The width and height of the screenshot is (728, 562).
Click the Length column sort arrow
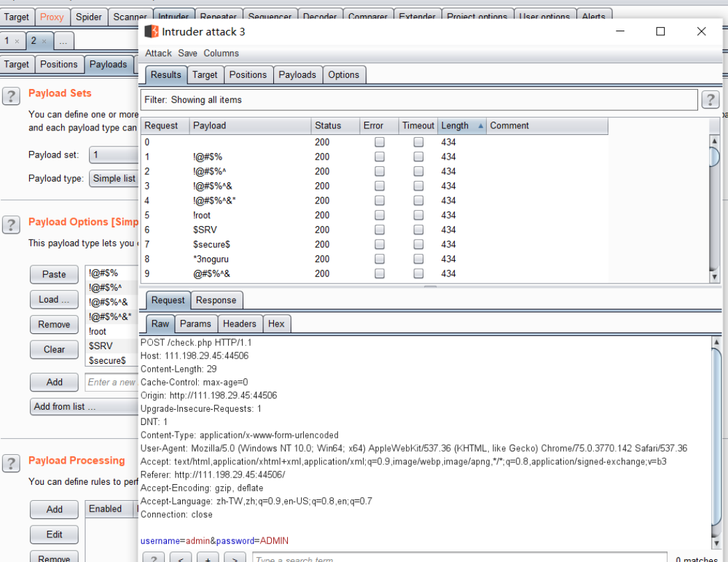click(481, 126)
